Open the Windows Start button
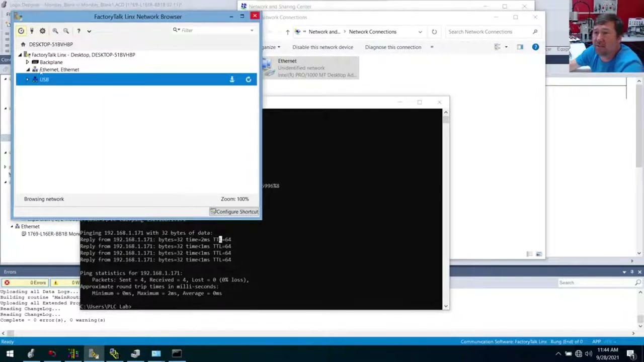644x362 pixels. click(x=10, y=353)
